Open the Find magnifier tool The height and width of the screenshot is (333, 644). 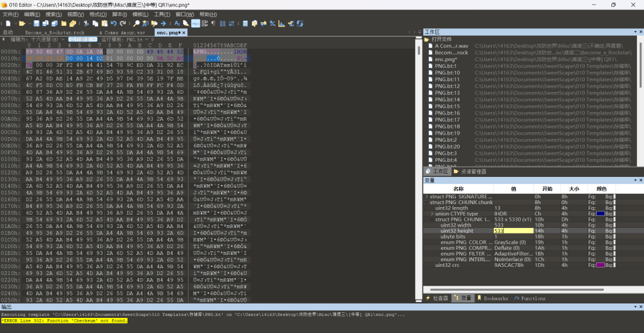[x=136, y=23]
